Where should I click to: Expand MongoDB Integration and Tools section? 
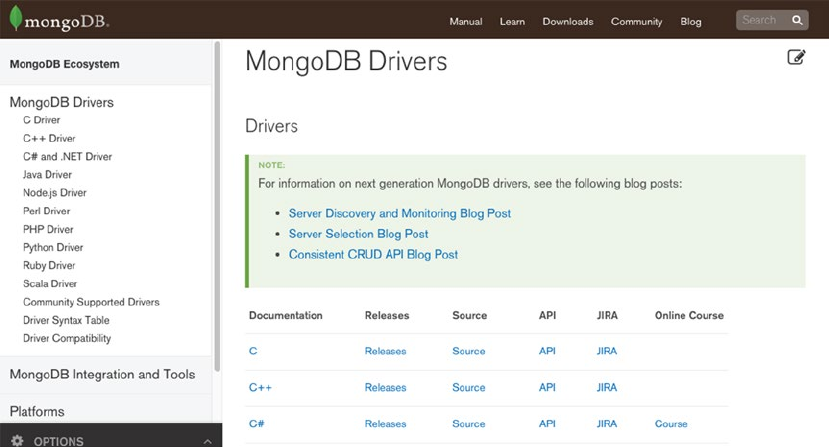click(102, 374)
